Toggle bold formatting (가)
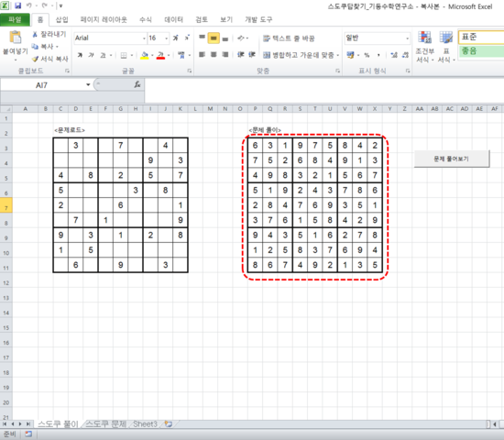This screenshot has width=504, height=440. point(80,55)
